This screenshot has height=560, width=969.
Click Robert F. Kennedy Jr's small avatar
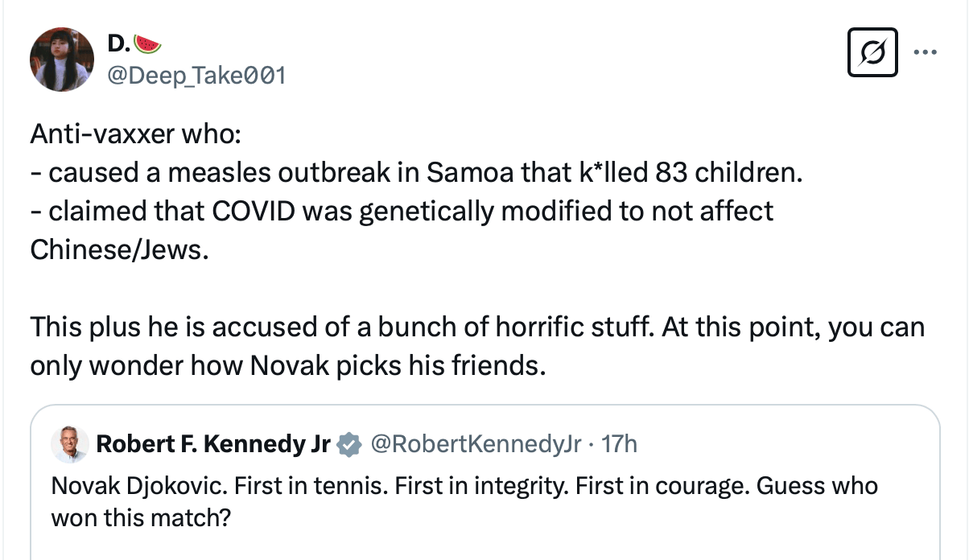69,443
